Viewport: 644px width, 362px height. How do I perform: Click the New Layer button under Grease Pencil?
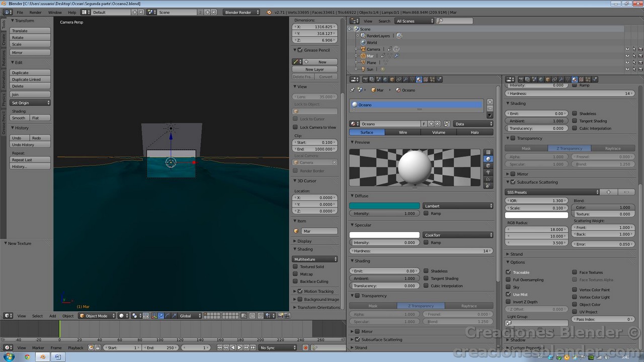click(x=314, y=69)
